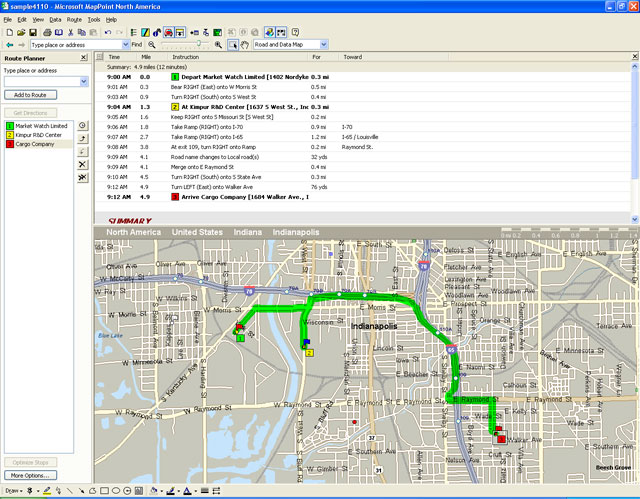Close the Route Planner pane
Viewport: 640px width, 499px height.
(x=84, y=58)
